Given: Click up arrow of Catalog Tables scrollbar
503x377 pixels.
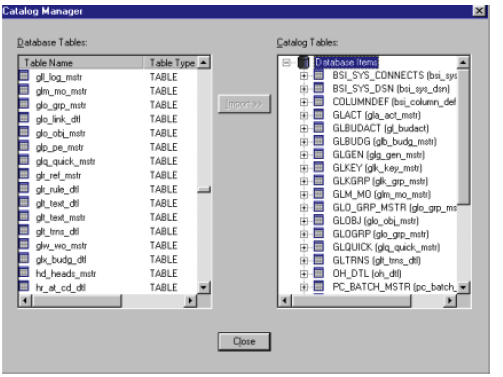Looking at the screenshot, I should pos(463,62).
